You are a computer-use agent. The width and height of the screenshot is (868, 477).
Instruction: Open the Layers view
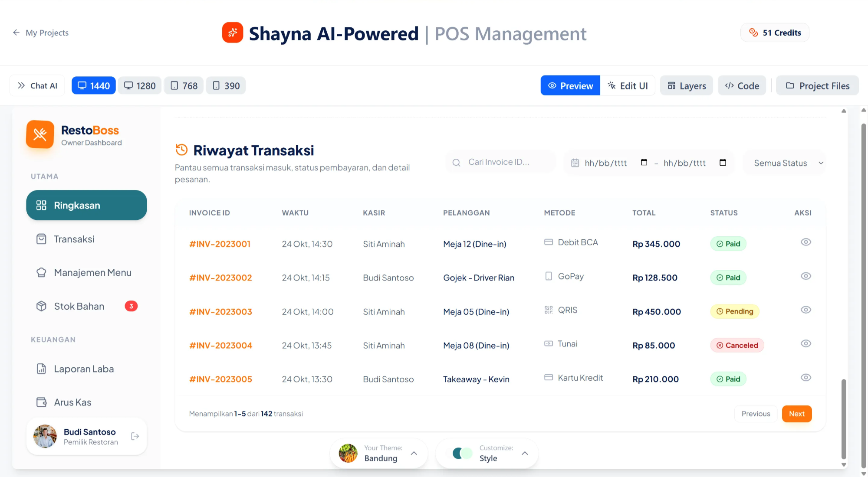click(686, 85)
